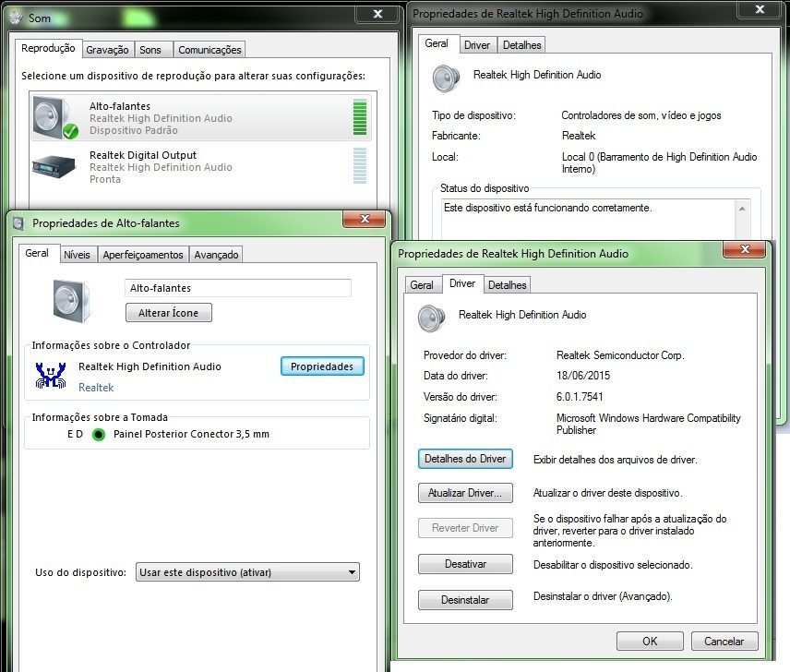Click the Realtek Digital Output level meter
The image size is (790, 672).
(x=360, y=166)
